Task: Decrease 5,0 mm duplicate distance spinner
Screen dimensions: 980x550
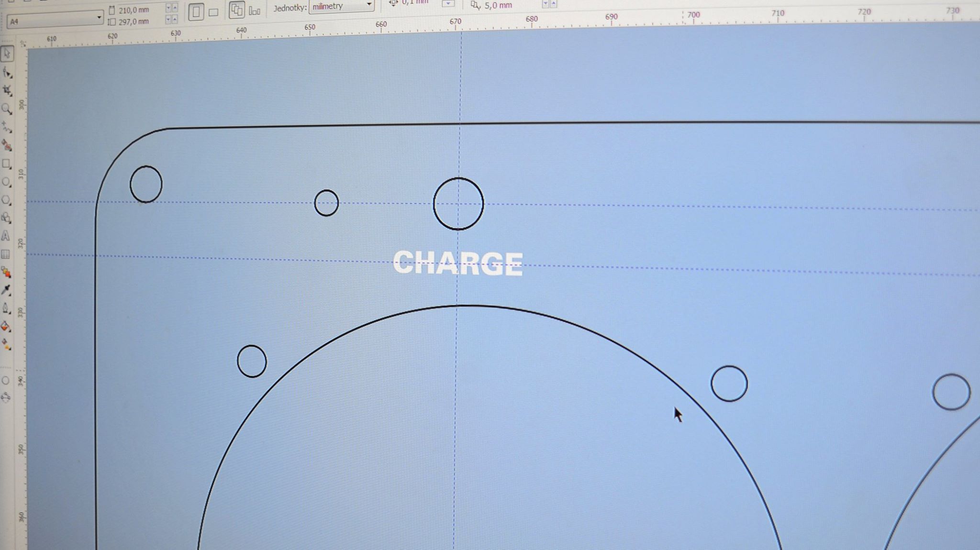Action: tap(546, 4)
